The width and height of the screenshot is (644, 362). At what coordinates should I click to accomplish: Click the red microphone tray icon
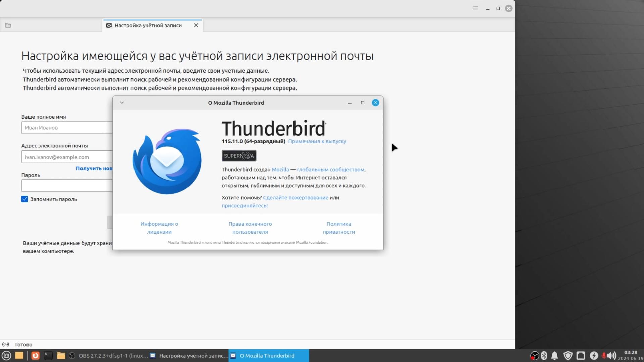[x=604, y=356]
